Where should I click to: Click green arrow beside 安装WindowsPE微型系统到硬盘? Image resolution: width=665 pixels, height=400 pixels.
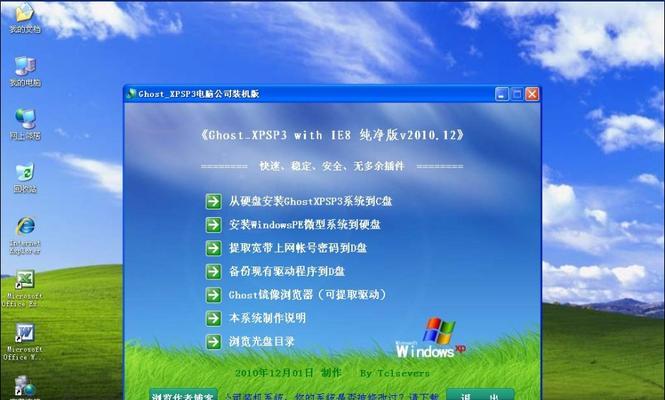[213, 225]
